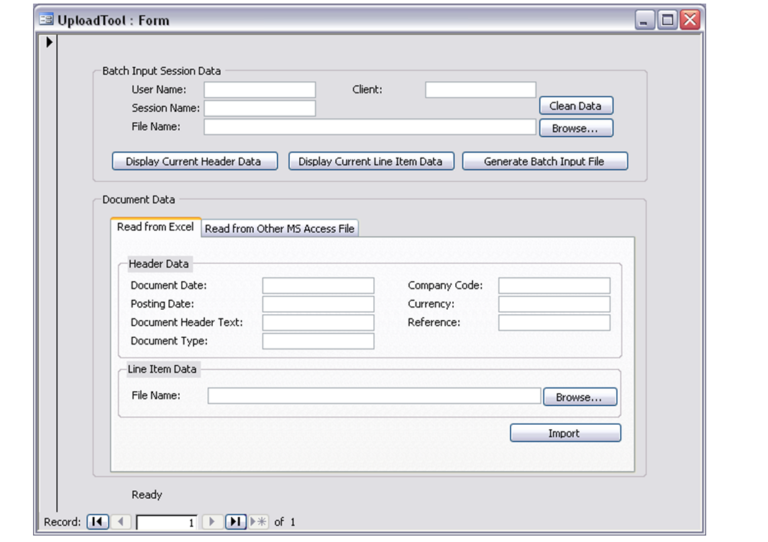This screenshot has width=768, height=542.
Task: Focus the Client field
Action: click(480, 90)
